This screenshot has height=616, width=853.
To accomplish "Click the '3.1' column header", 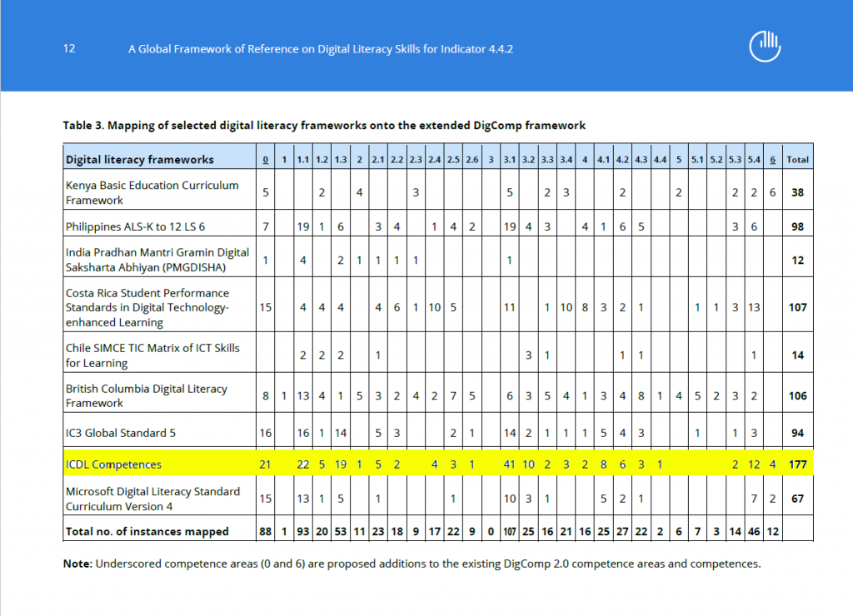I will (x=509, y=160).
